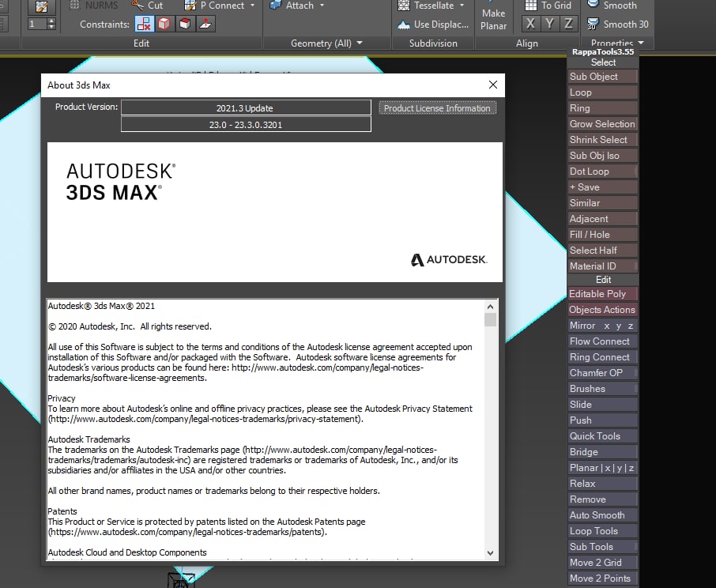The height and width of the screenshot is (588, 716).
Task: Click Ring Connect in RappaTools
Action: 602,357
